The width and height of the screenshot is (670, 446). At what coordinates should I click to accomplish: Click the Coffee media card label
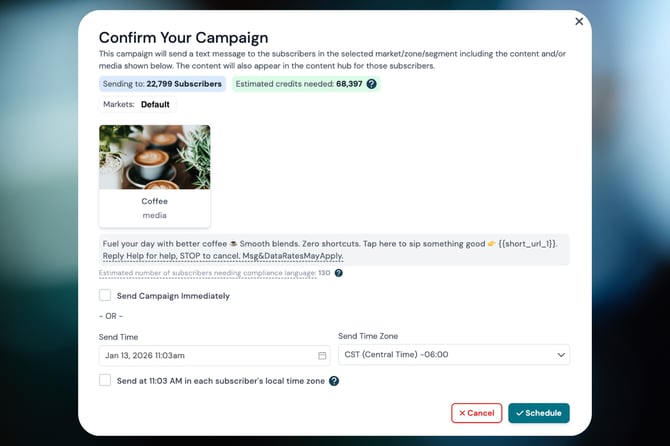click(x=154, y=201)
